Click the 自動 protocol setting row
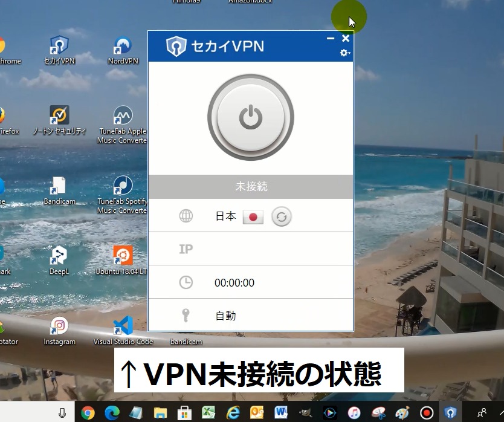The width and height of the screenshot is (504, 422). [x=250, y=315]
